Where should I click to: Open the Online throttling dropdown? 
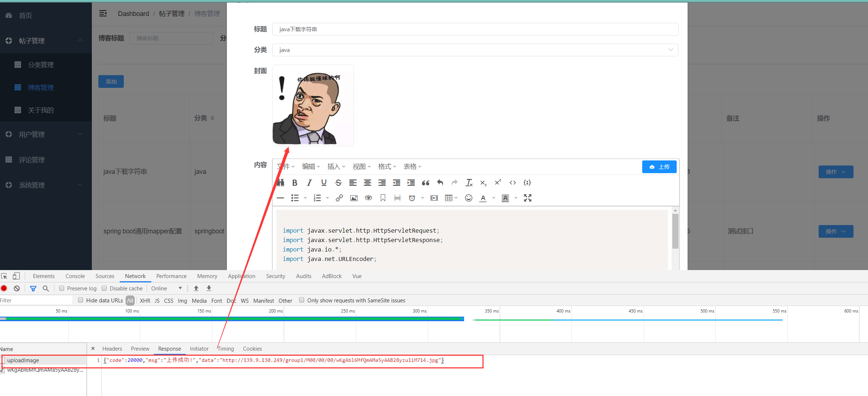(x=166, y=289)
